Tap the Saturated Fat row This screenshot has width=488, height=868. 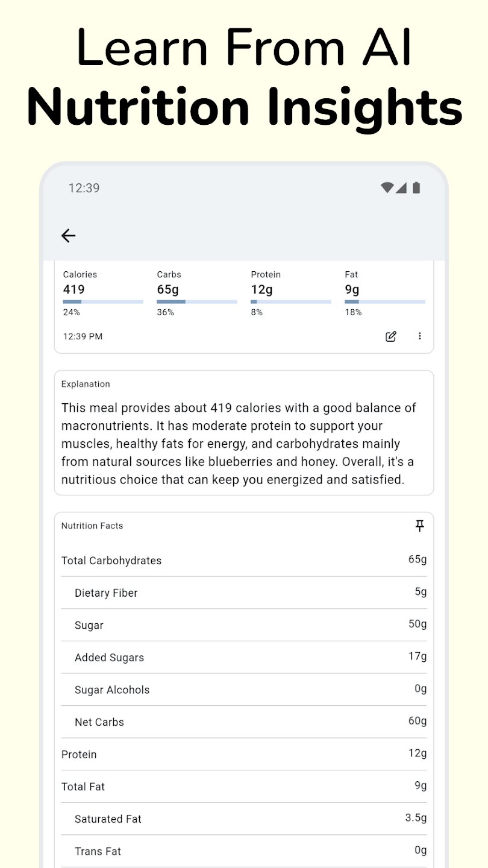(244, 819)
